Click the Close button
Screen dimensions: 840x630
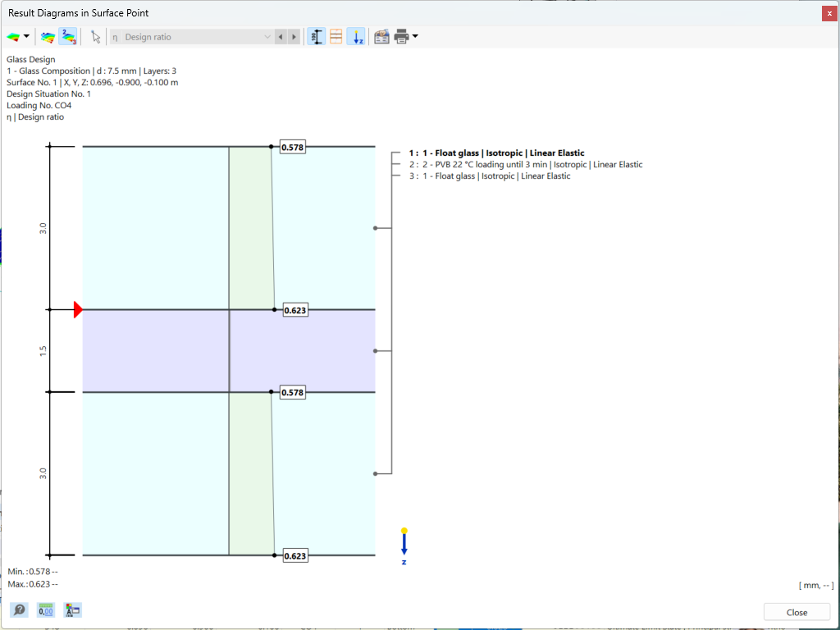[797, 612]
